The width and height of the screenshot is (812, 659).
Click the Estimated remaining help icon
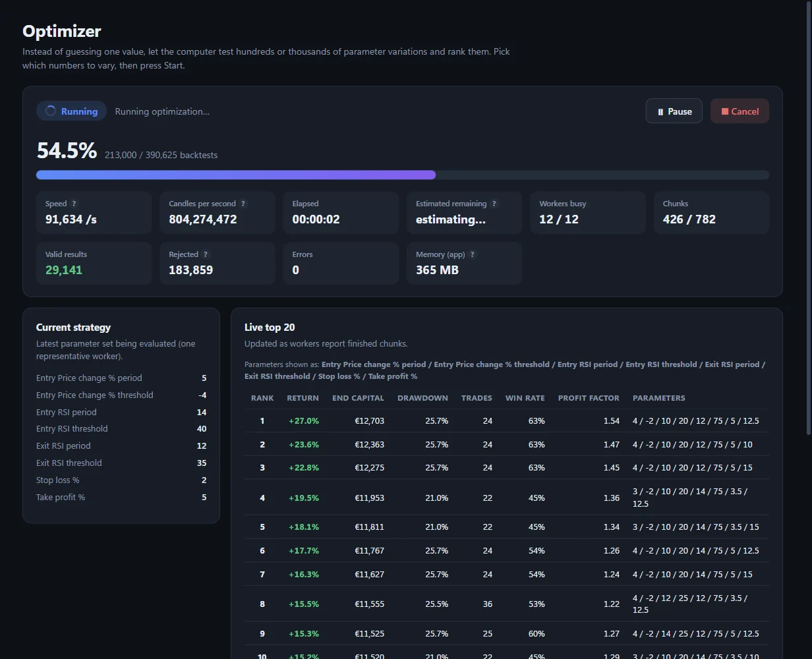(x=494, y=204)
